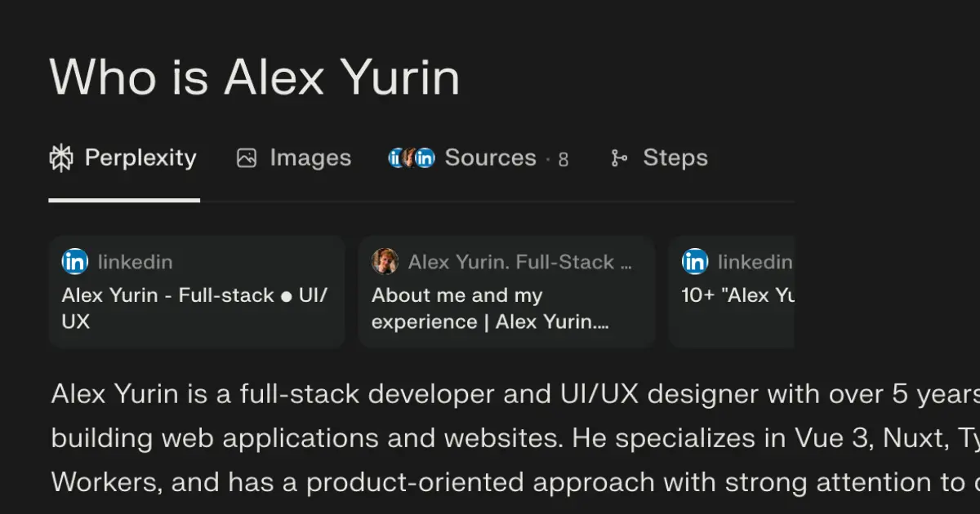Click the branch icon beside Steps
This screenshot has width=980, height=514.
point(619,158)
